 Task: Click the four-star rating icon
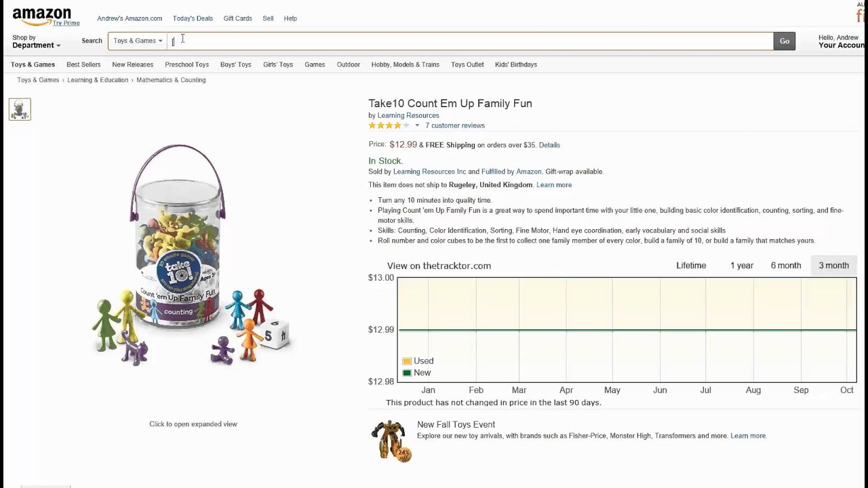[x=389, y=125]
